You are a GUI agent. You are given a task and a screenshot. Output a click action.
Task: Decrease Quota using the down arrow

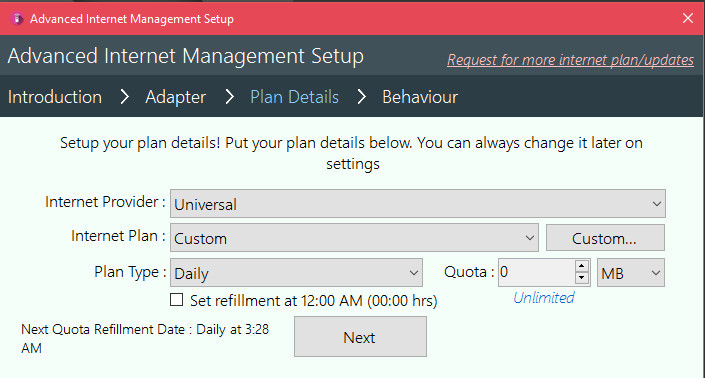tap(582, 278)
